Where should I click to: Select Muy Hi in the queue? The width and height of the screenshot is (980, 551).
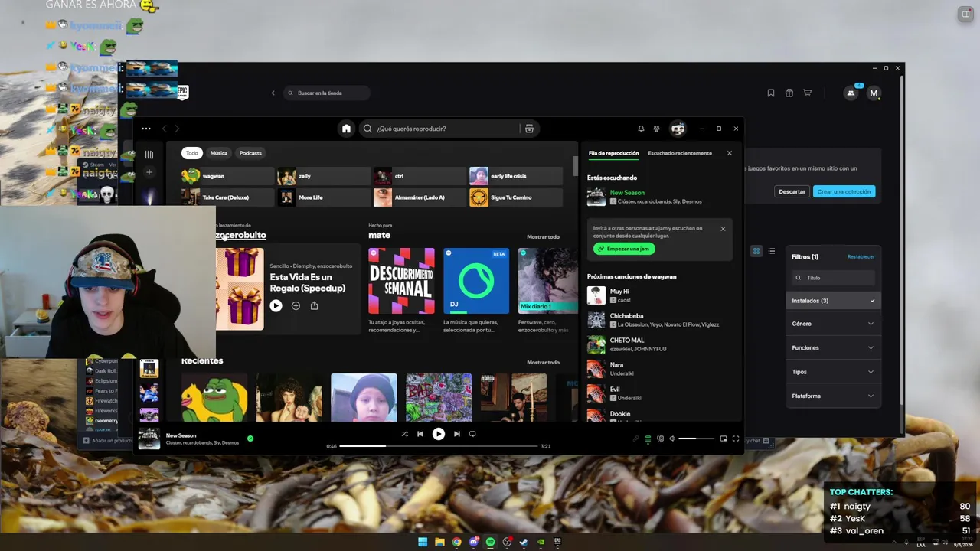660,295
